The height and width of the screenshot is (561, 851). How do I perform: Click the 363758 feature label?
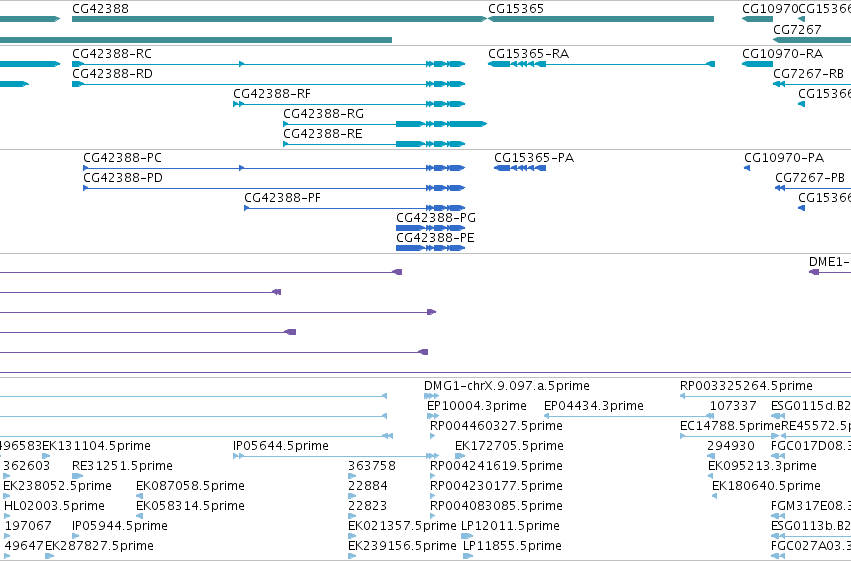pyautogui.click(x=372, y=466)
